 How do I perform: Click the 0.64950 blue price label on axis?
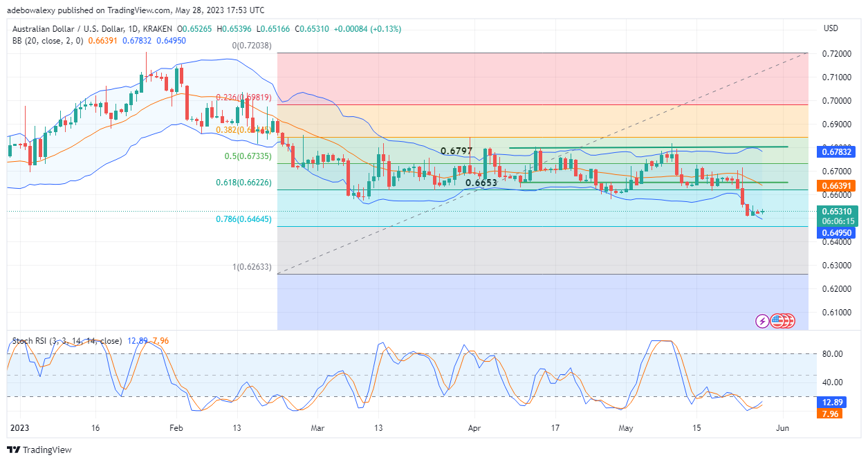[837, 233]
